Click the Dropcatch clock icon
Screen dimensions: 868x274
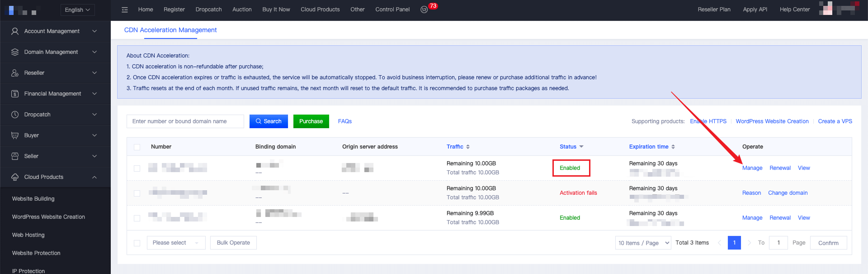pyautogui.click(x=15, y=115)
